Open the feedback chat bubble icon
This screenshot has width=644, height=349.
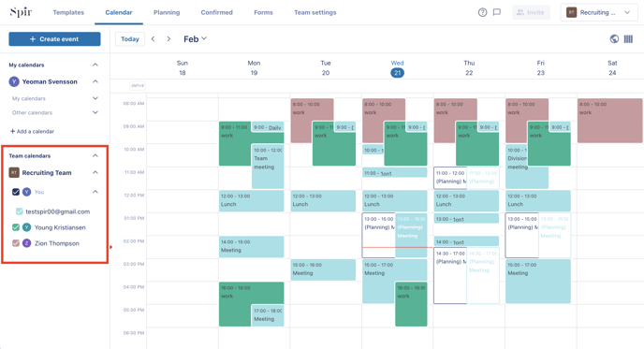(x=496, y=12)
